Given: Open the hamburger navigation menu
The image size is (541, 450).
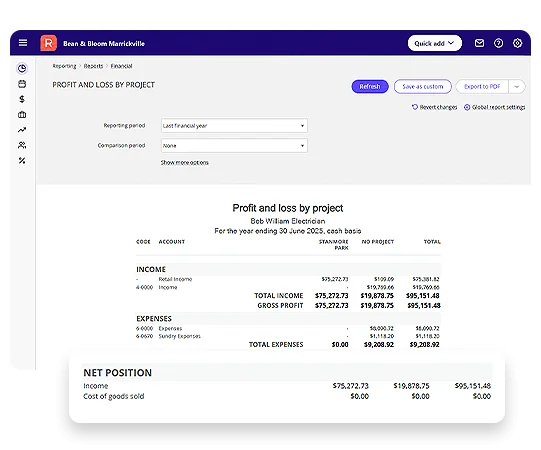Looking at the screenshot, I should [x=23, y=43].
